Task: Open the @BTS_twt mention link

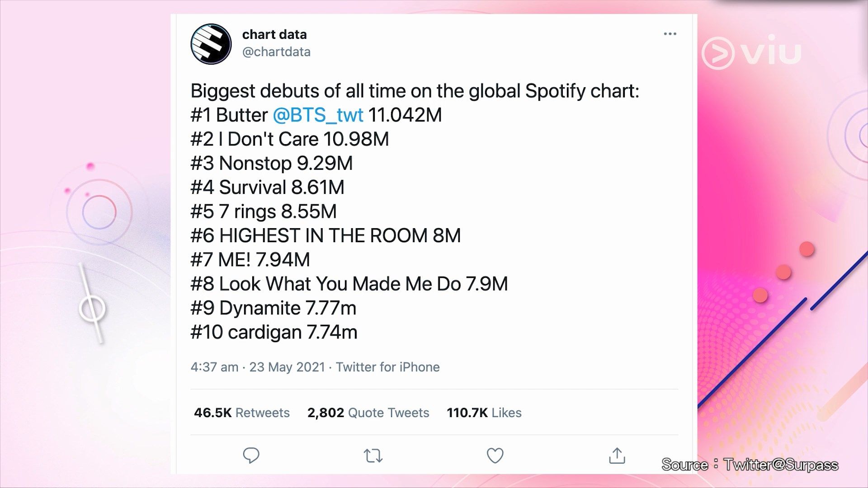Action: click(318, 115)
